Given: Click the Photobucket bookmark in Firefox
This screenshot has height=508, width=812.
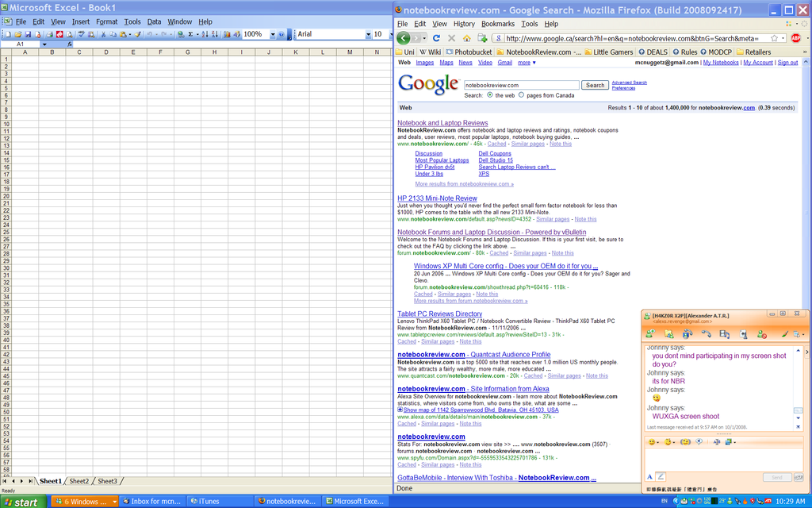Looking at the screenshot, I should (469, 52).
